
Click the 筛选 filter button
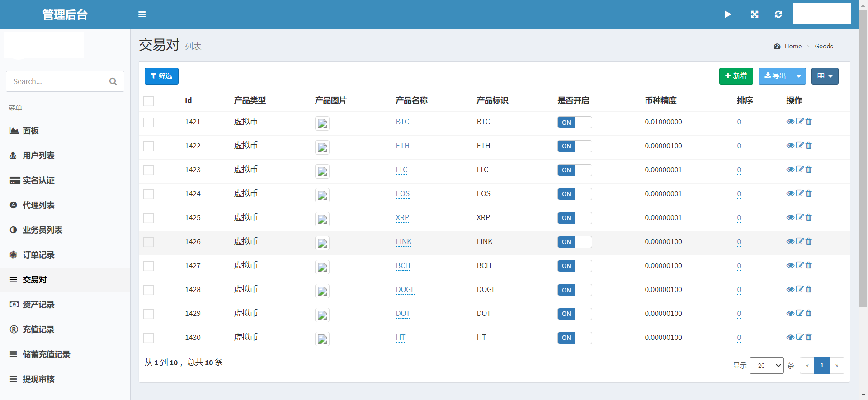click(161, 76)
